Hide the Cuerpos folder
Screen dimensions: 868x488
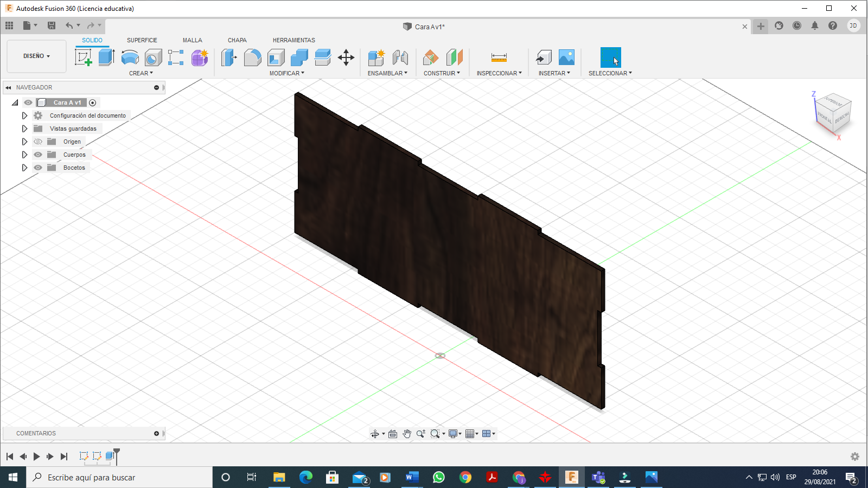click(x=38, y=155)
